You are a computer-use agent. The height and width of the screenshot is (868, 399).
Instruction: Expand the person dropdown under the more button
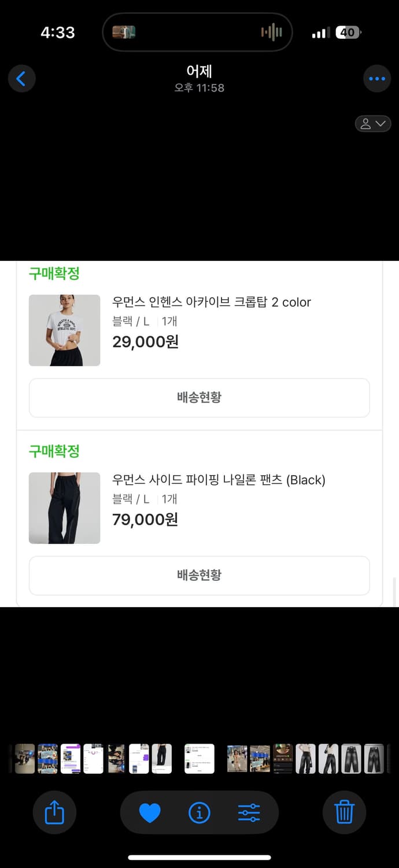(373, 123)
